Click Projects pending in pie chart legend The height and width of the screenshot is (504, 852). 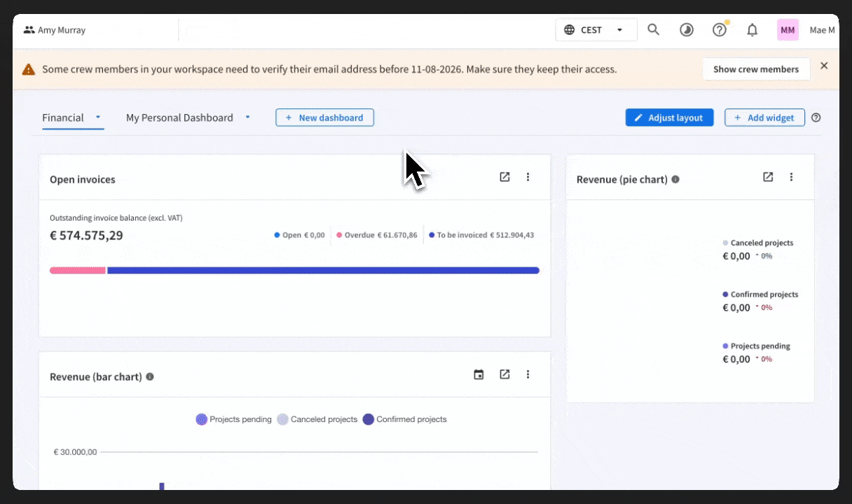coord(756,346)
